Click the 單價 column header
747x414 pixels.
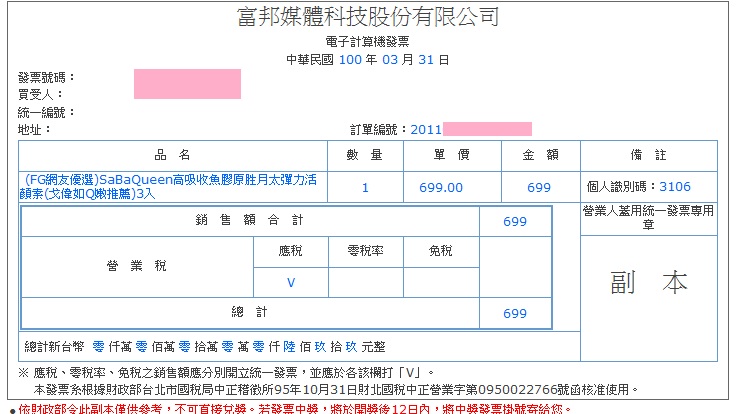pos(452,155)
